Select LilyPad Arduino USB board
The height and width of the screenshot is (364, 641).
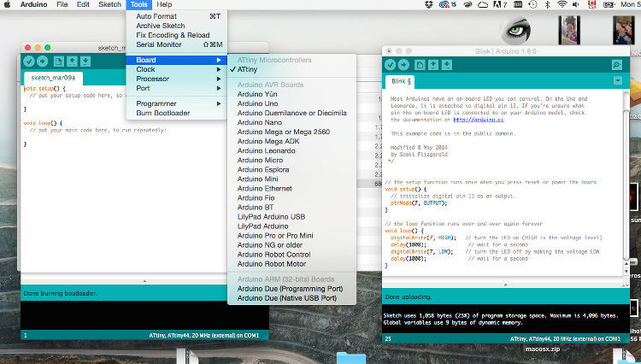292,217
